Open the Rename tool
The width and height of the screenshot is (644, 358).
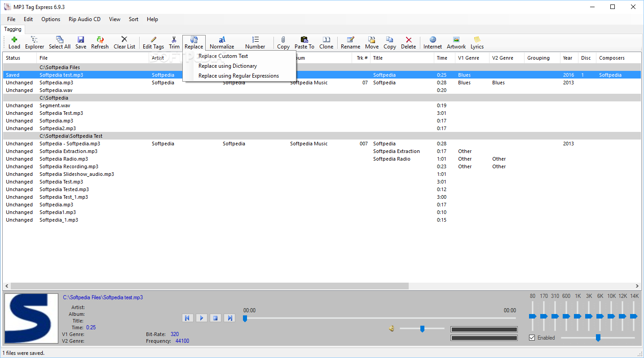click(x=350, y=43)
